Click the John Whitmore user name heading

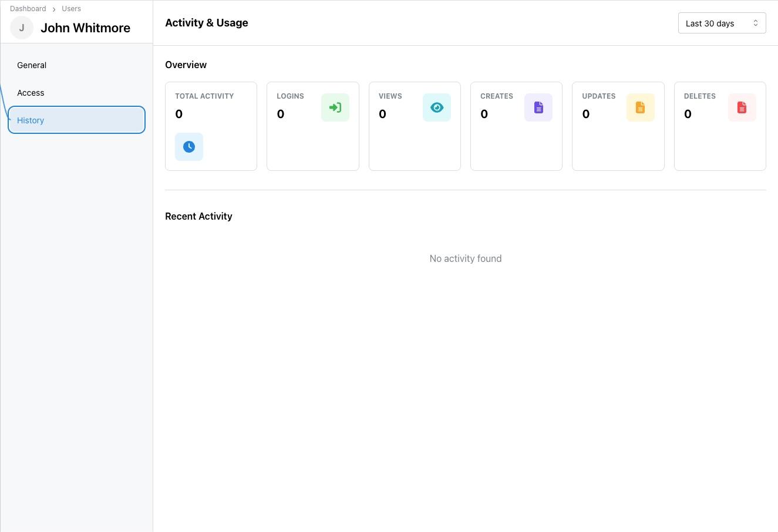85,28
